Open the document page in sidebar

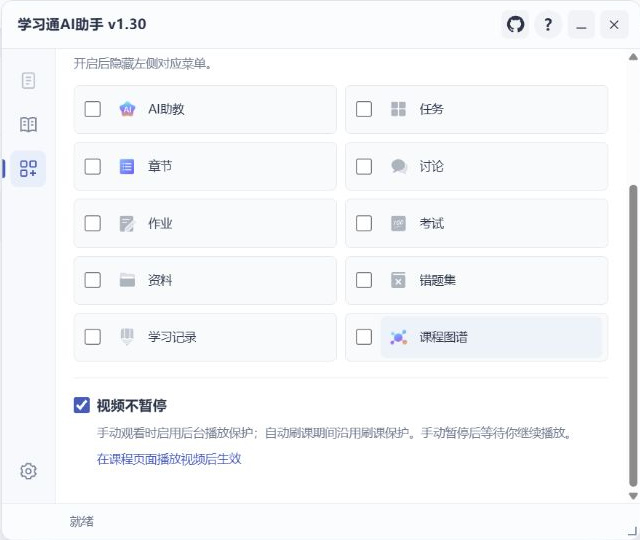(x=28, y=80)
